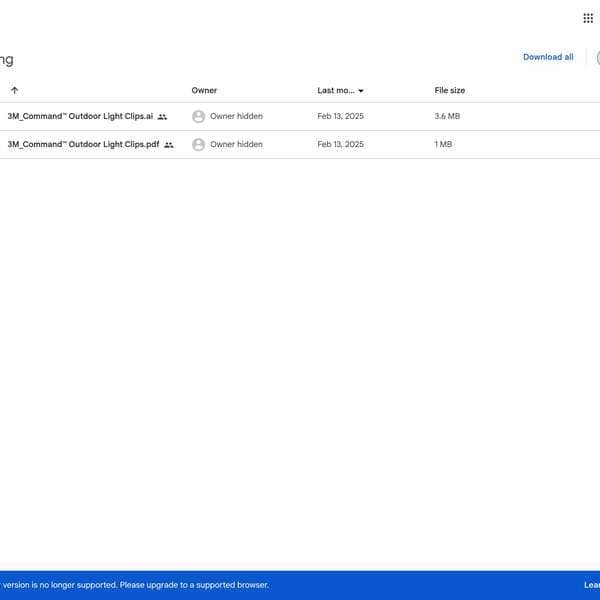Click the File size column header

(449, 90)
